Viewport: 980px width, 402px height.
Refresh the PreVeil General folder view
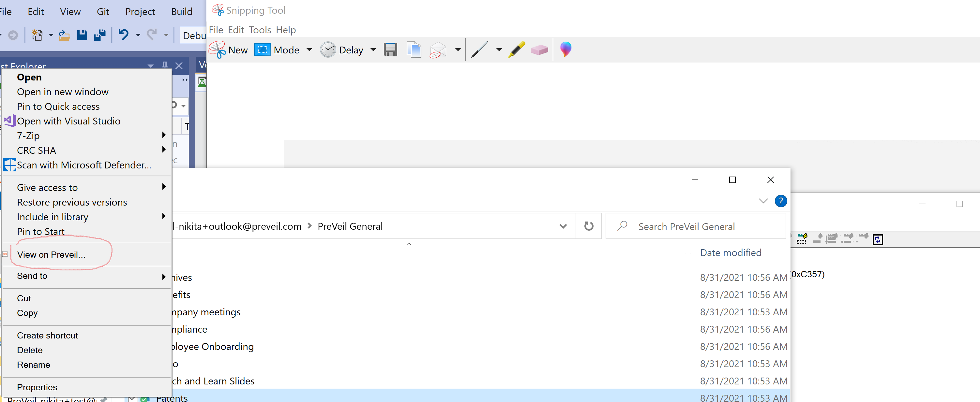589,226
